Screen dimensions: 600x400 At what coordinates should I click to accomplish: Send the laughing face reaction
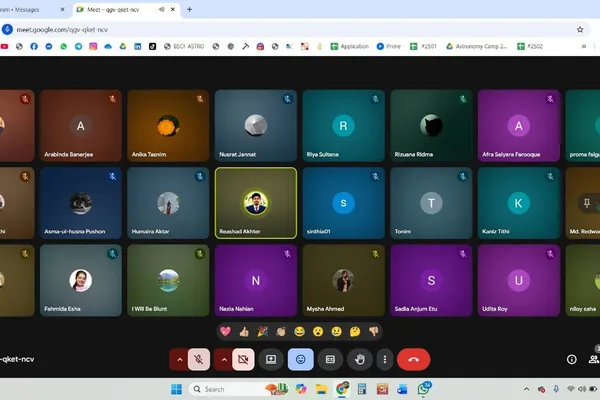299,331
